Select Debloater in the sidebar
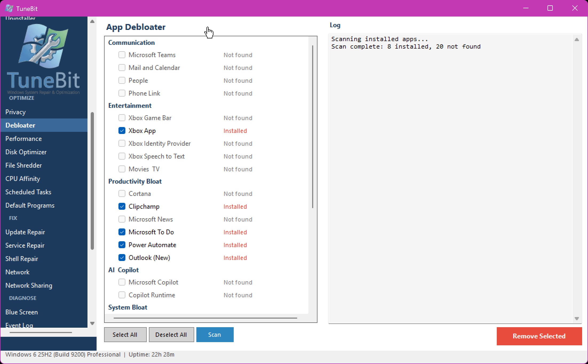Screen dimensions: 588x364 [44, 125]
